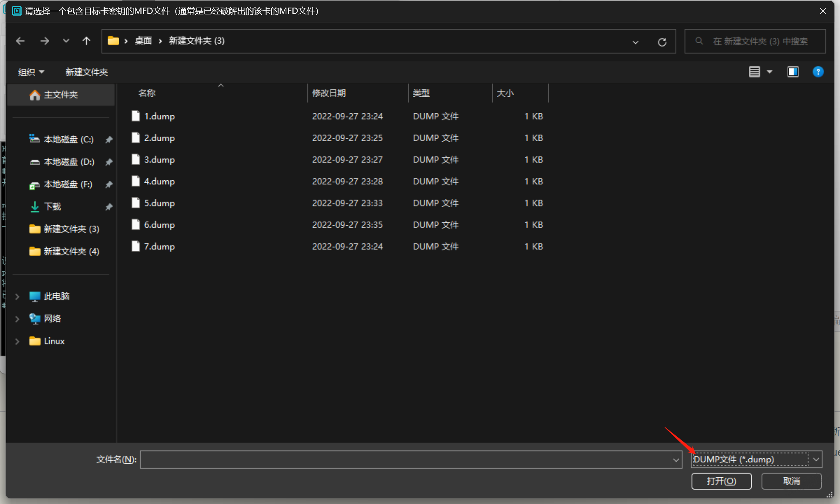Click pin icon beside 本地磁盘 (F:)

tap(108, 184)
